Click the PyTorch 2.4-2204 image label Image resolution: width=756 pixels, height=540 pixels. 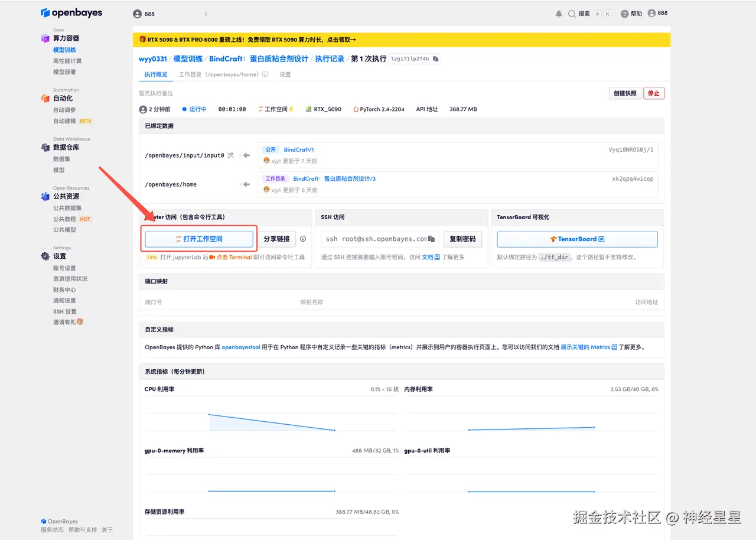379,109
